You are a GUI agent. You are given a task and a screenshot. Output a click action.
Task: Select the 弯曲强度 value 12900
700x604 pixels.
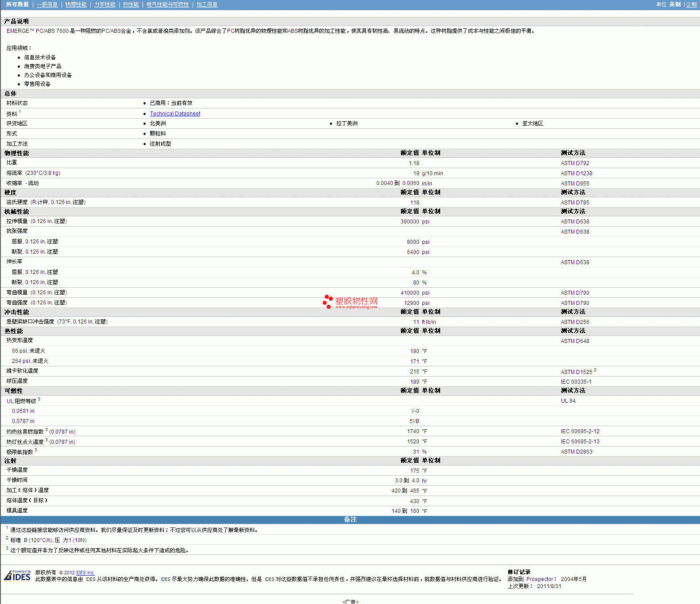[x=411, y=303]
